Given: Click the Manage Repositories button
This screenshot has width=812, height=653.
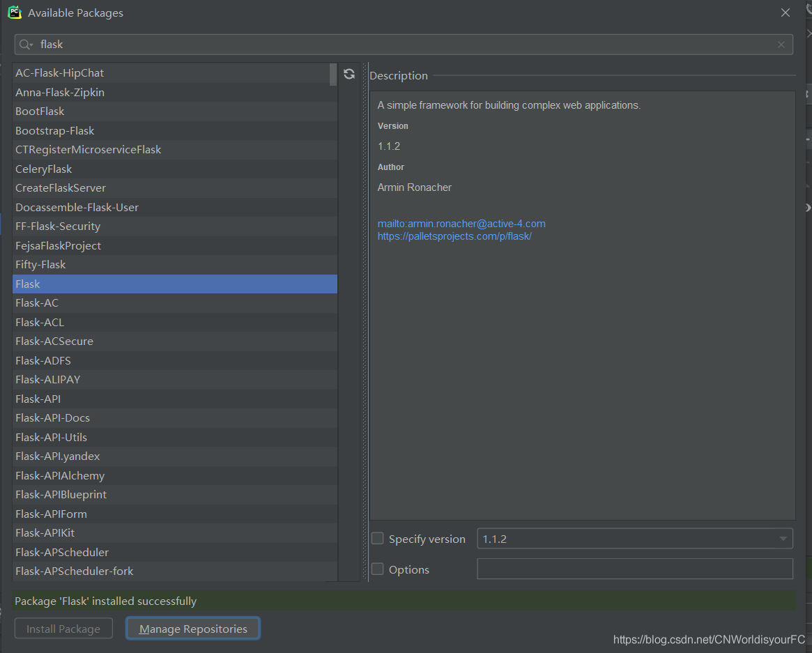Looking at the screenshot, I should click(193, 629).
